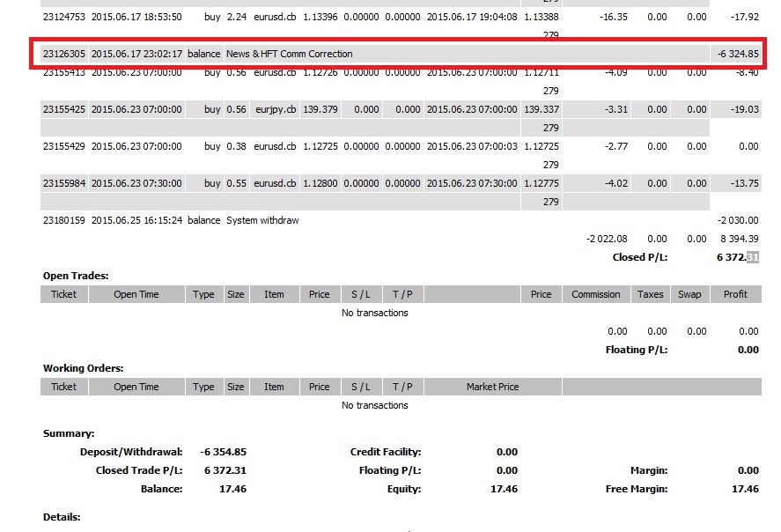Click the Market Price header in Working Orders
This screenshot has width=781, height=532.
point(493,387)
